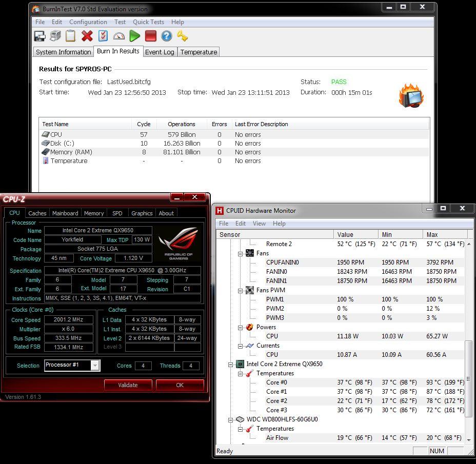Collapse the Fans tree node
This screenshot has width=476, height=464.
[240, 254]
